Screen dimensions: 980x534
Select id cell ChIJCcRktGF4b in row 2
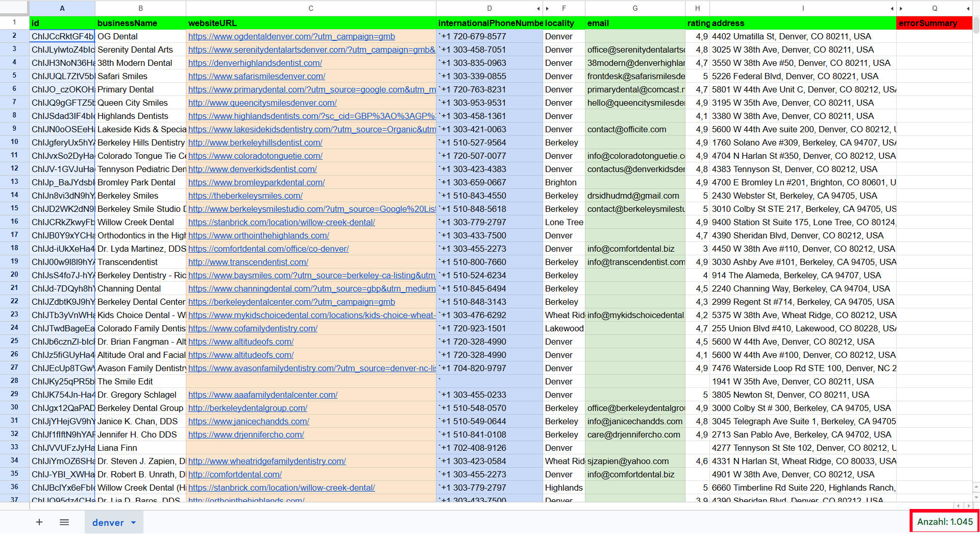[x=62, y=36]
